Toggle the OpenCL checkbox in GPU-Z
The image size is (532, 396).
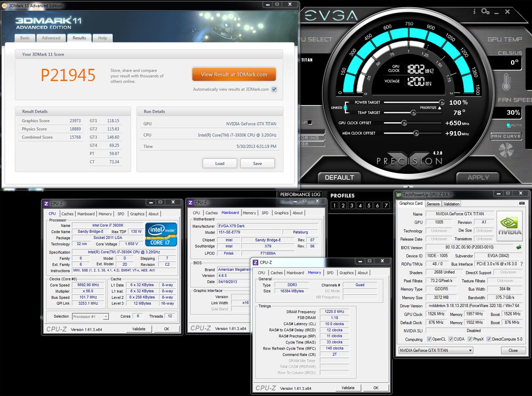click(429, 339)
